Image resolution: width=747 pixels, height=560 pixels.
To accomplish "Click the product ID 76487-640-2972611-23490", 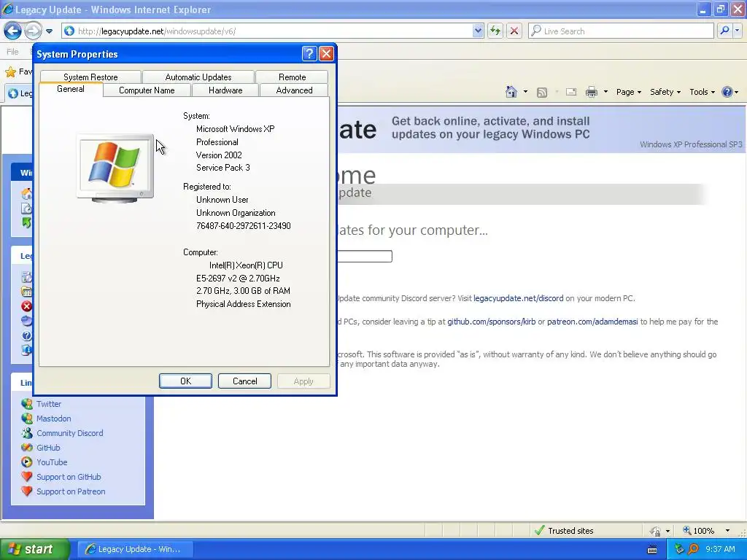I will (244, 226).
